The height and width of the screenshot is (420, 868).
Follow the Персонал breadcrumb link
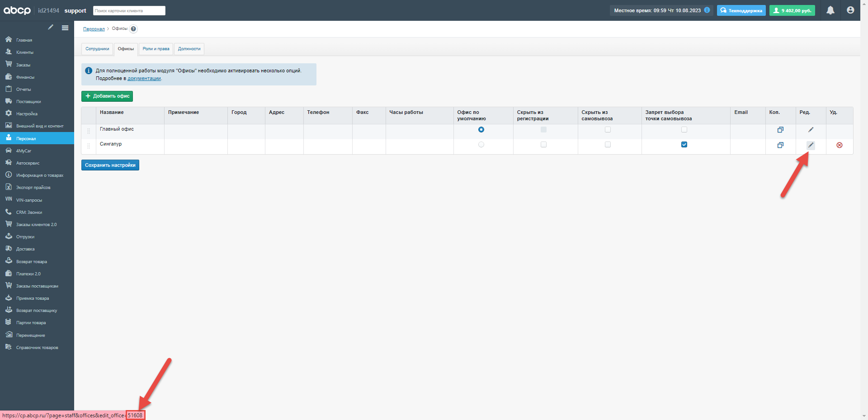[94, 29]
